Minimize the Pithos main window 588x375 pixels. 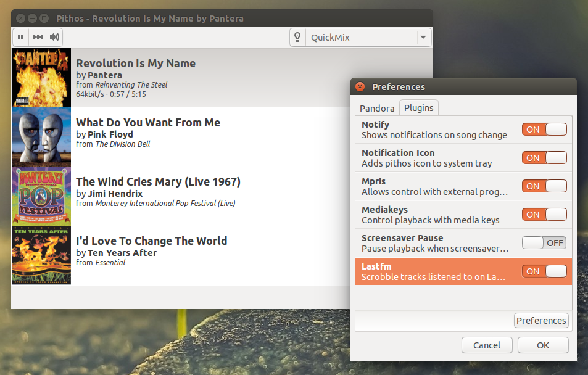pos(33,18)
